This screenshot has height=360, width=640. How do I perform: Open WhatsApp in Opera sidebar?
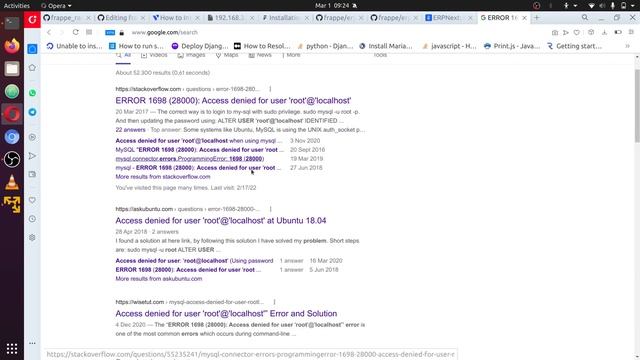(x=32, y=93)
